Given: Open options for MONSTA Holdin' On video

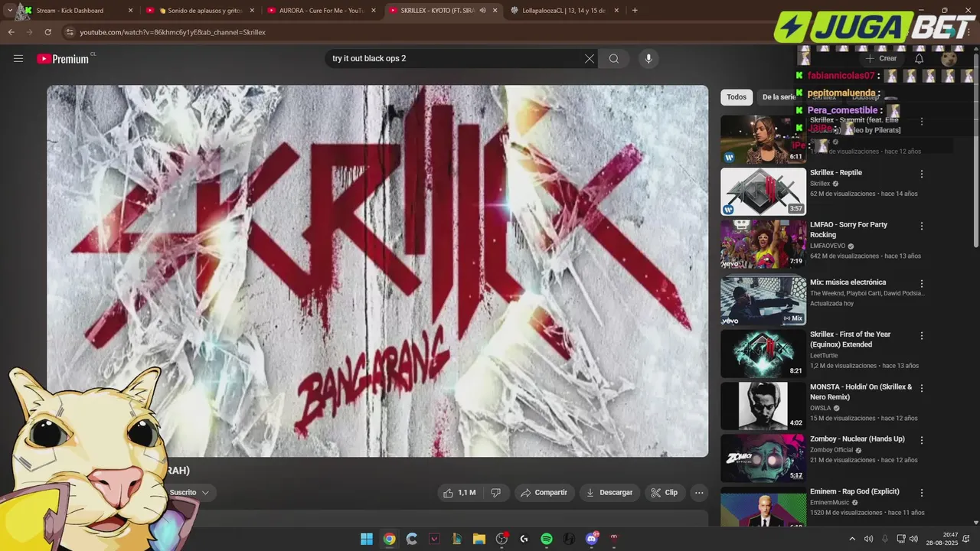Looking at the screenshot, I should pyautogui.click(x=922, y=389).
